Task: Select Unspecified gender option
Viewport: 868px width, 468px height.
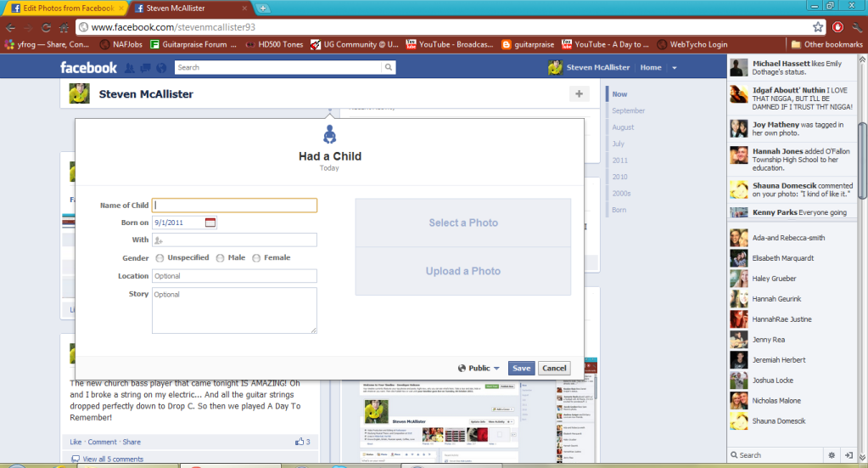Action: 160,258
